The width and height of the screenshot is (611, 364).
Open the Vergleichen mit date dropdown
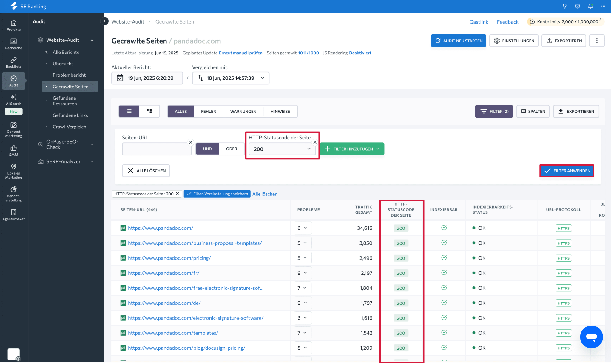click(231, 78)
